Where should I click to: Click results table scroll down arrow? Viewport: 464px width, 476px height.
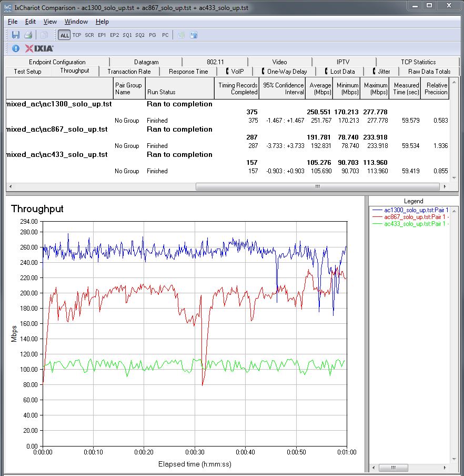(454, 178)
